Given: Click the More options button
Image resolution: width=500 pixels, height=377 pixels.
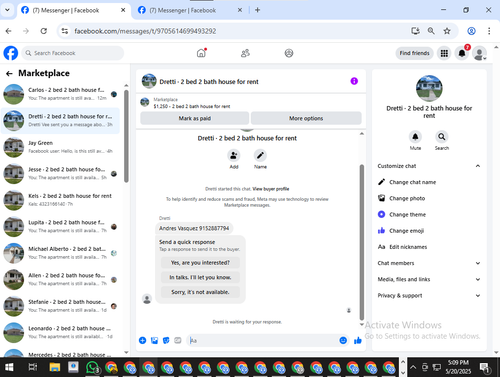Looking at the screenshot, I should 306,118.
